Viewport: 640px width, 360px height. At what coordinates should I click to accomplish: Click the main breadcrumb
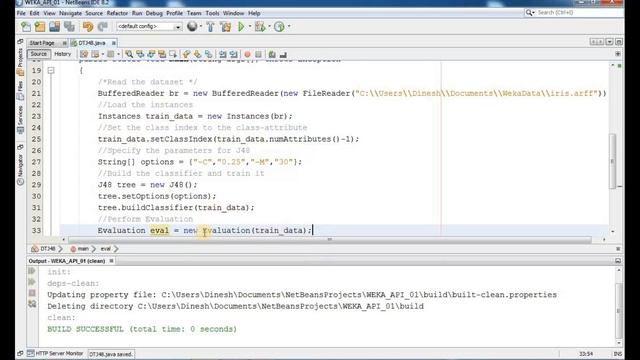80,249
